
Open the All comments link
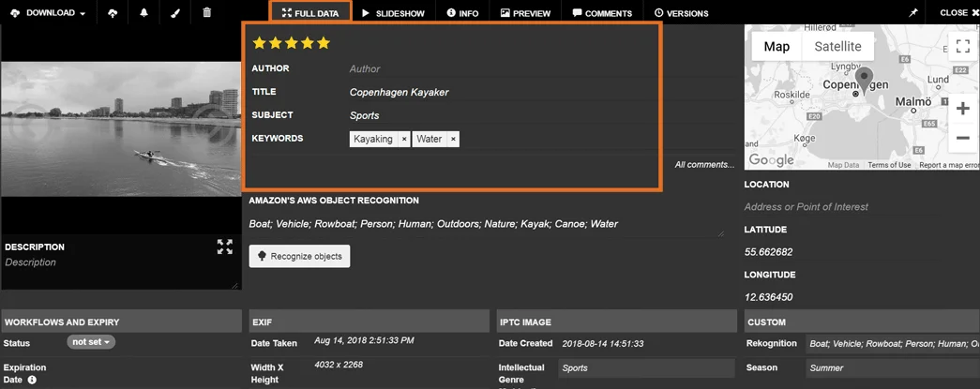click(x=704, y=165)
